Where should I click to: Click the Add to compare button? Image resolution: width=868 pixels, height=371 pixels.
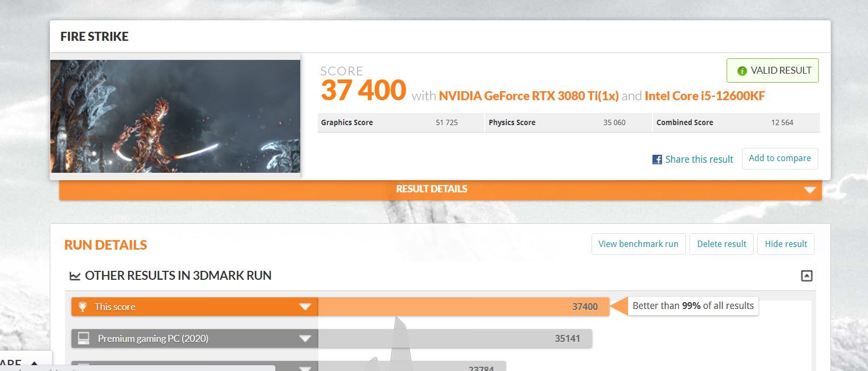[780, 158]
